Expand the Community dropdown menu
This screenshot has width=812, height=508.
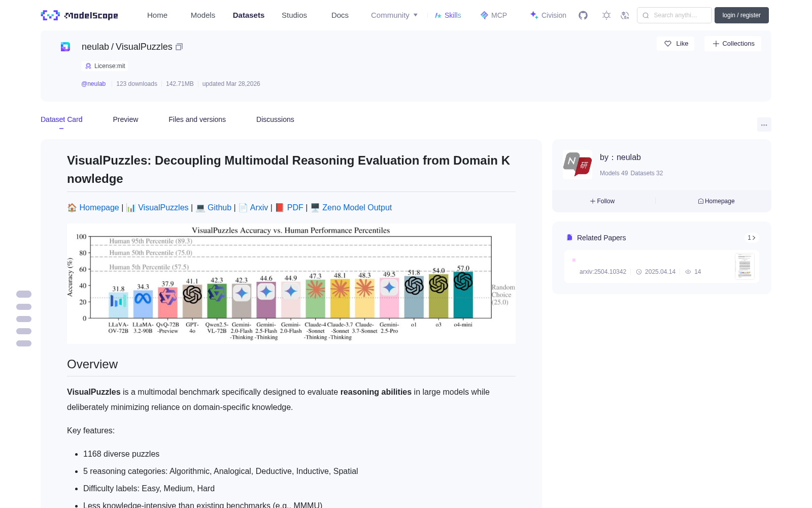394,15
